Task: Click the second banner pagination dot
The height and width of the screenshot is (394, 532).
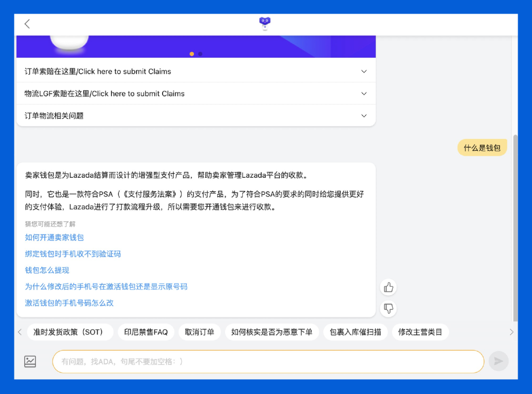Action: (x=200, y=54)
